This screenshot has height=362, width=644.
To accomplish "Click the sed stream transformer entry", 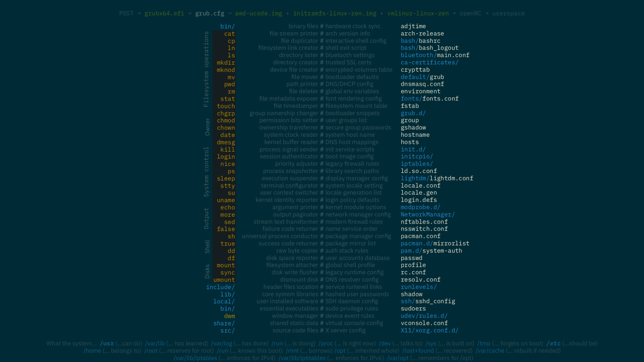I will pyautogui.click(x=229, y=222).
